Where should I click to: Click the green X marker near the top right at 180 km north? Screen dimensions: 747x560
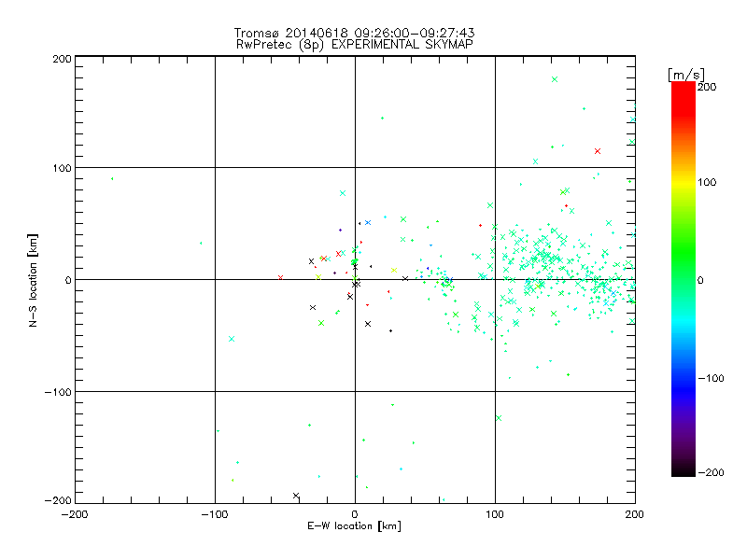click(555, 79)
